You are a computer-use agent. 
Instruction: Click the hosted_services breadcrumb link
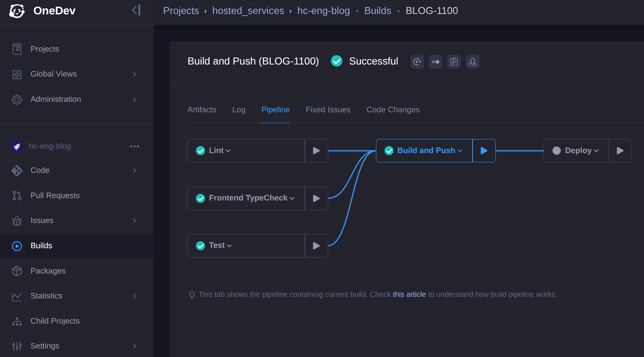[x=248, y=11]
